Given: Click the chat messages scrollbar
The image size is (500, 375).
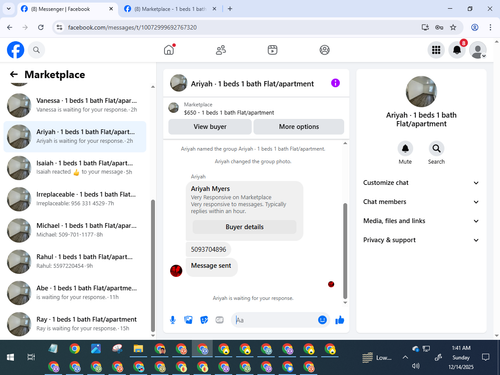Looking at the screenshot, I should (x=345, y=251).
